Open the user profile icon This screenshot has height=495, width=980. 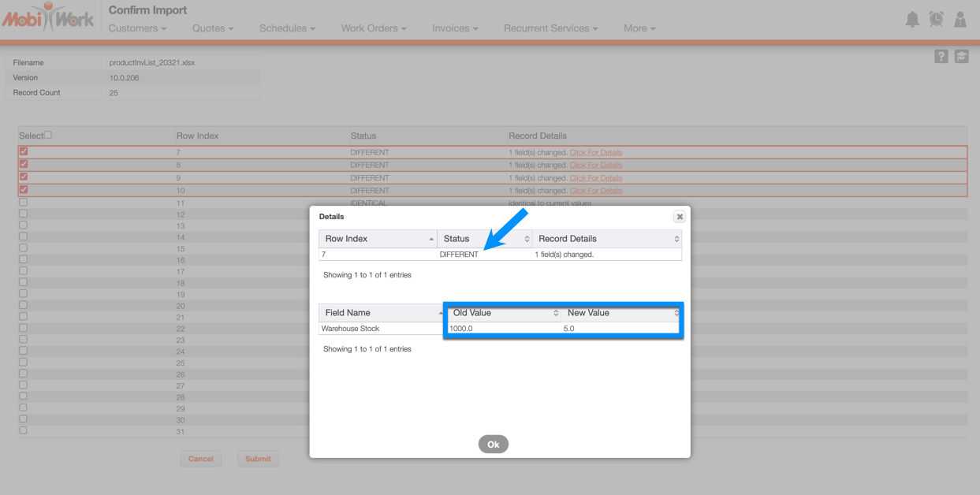[x=960, y=20]
